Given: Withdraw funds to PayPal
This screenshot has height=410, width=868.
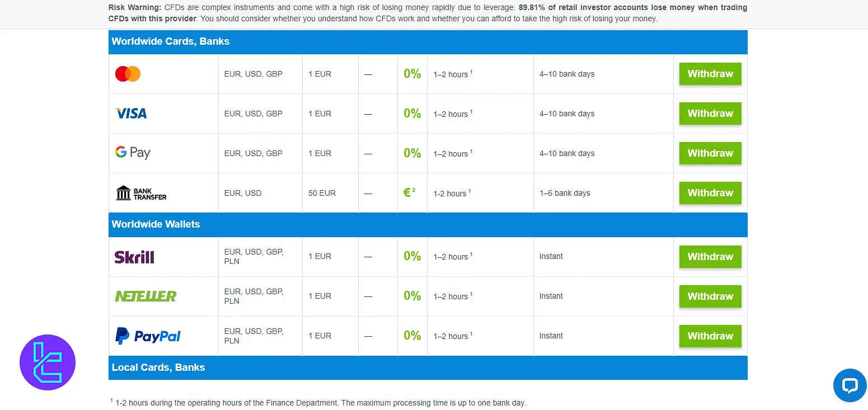Looking at the screenshot, I should [710, 336].
